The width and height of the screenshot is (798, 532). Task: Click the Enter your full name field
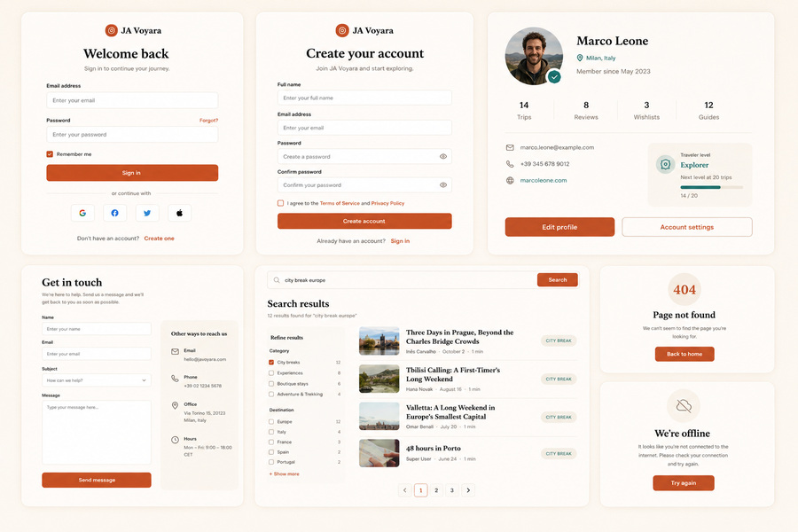point(364,98)
